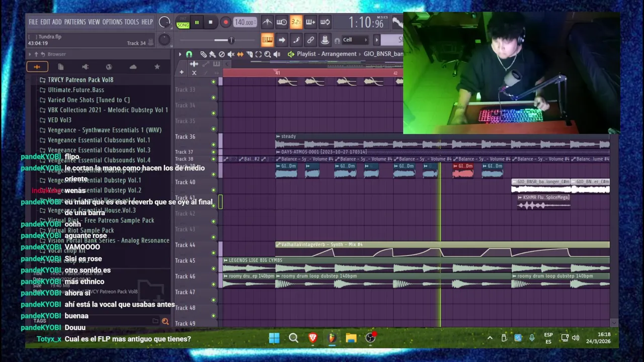Select the Select marquee tool in playlist

258,54
